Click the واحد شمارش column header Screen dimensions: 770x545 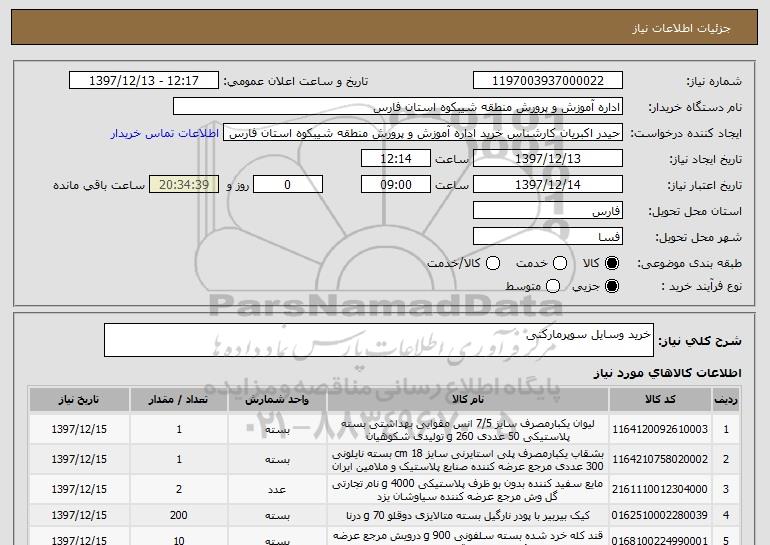[277, 400]
